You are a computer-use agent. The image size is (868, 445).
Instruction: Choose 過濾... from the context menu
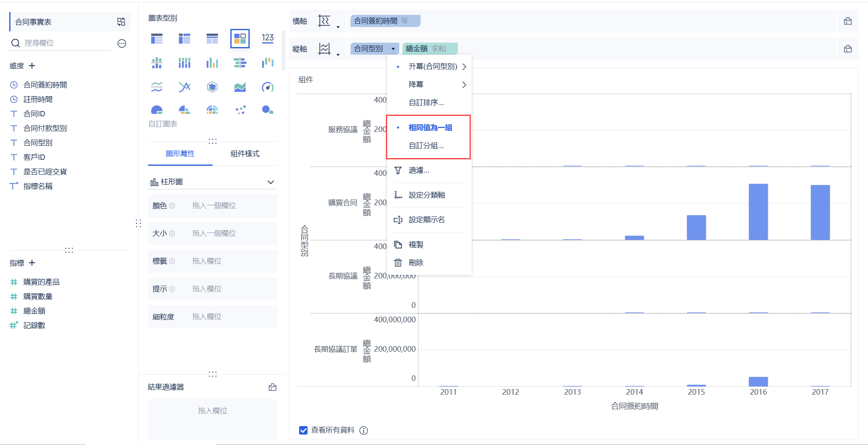coord(419,171)
